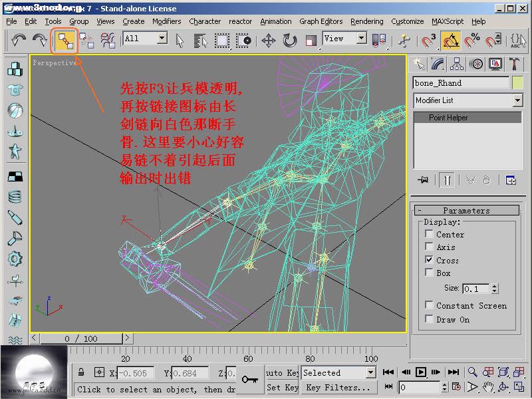Open the Motion panel tab icon
532x399 pixels.
pos(476,64)
